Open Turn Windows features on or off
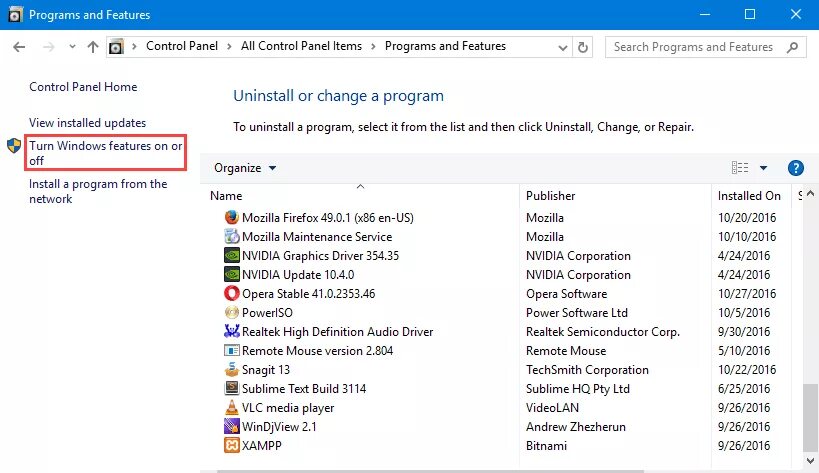The image size is (819, 473). pyautogui.click(x=106, y=153)
